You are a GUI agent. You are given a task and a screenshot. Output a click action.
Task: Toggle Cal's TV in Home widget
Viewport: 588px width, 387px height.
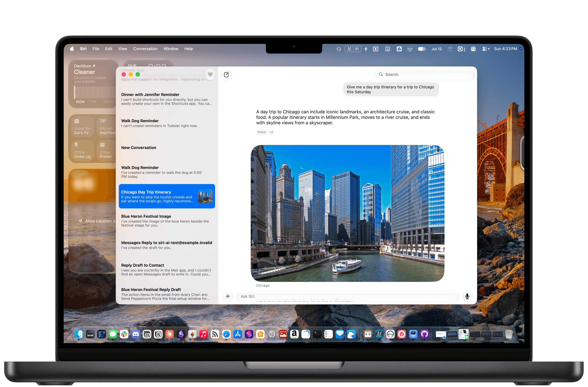pos(83,126)
